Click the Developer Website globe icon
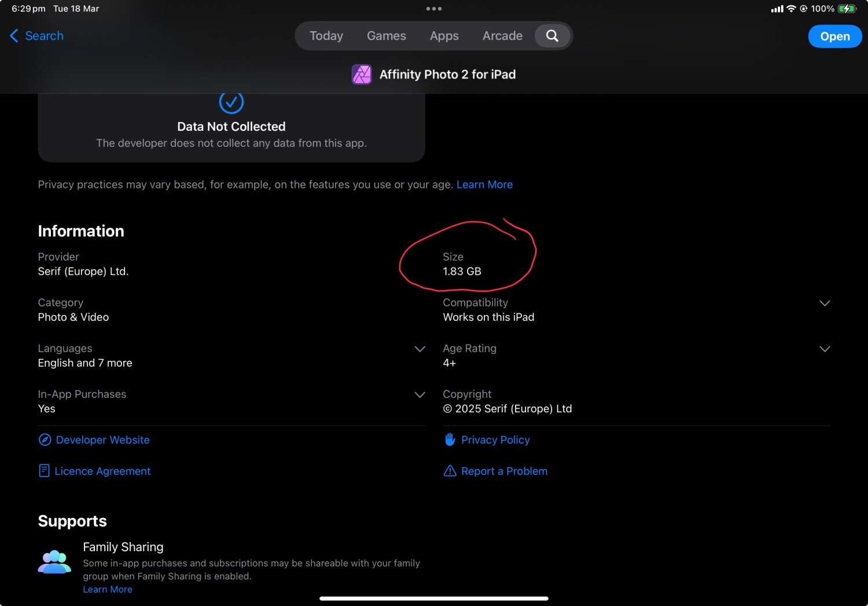 [x=45, y=439]
